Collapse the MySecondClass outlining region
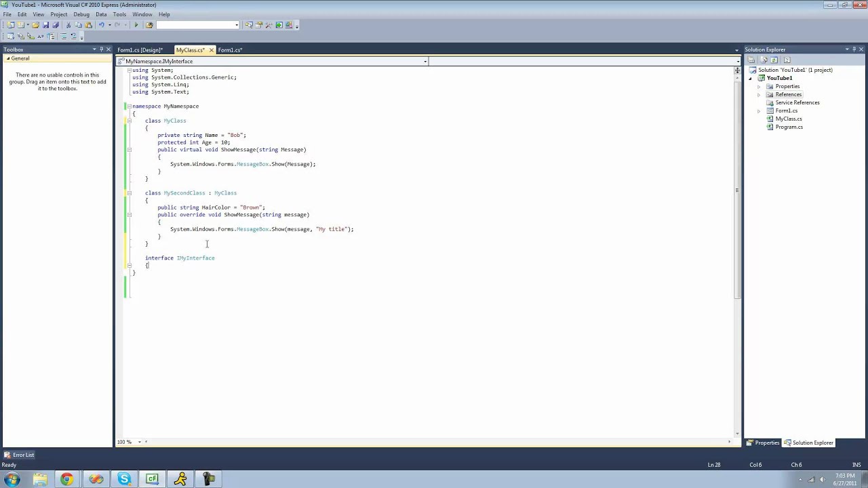Viewport: 868px width, 488px height. click(129, 193)
